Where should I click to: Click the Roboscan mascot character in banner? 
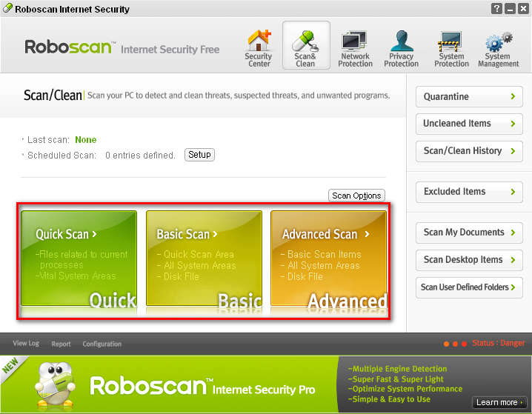(x=56, y=384)
